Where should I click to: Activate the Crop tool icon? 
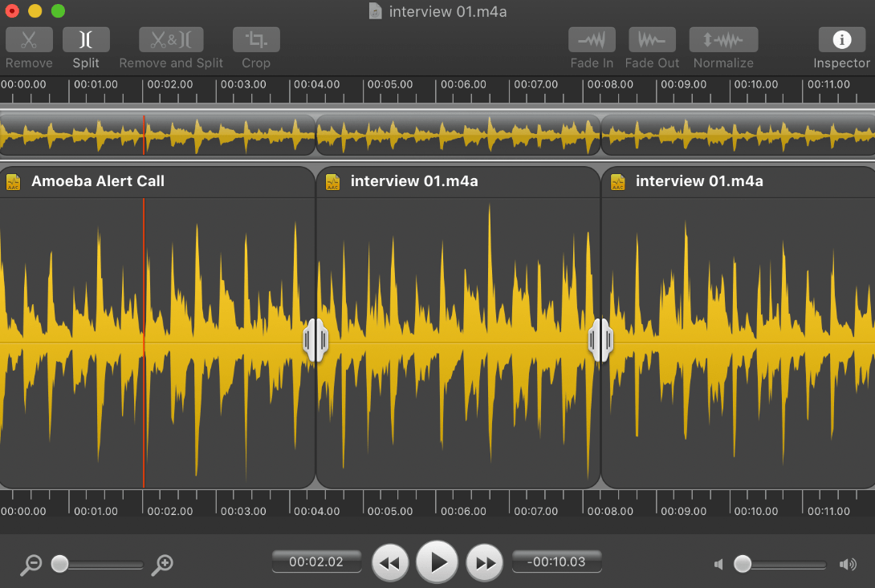(x=256, y=39)
